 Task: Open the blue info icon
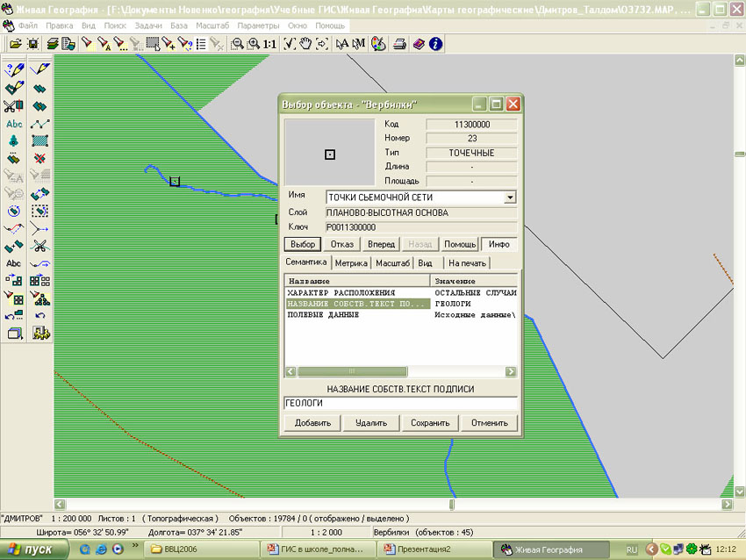click(435, 43)
